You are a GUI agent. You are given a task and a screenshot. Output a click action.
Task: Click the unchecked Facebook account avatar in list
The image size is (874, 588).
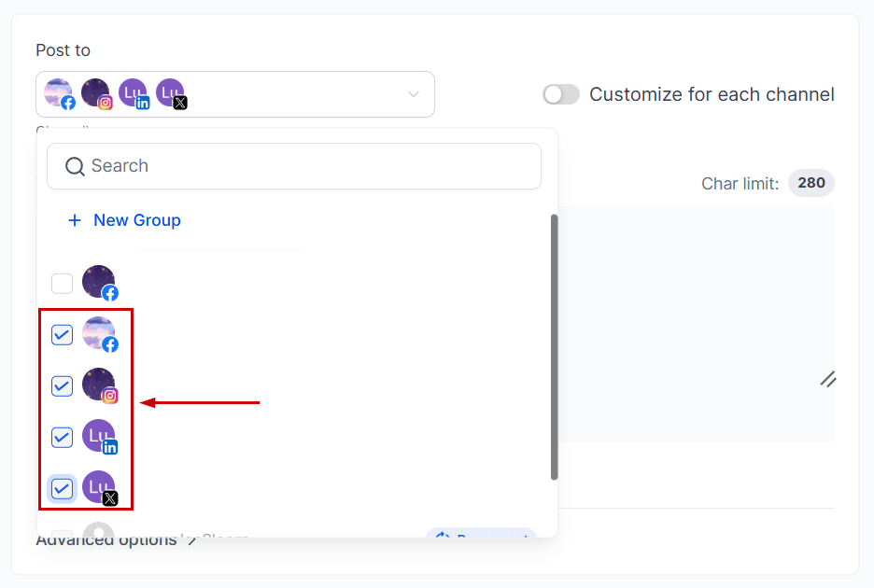point(99,282)
